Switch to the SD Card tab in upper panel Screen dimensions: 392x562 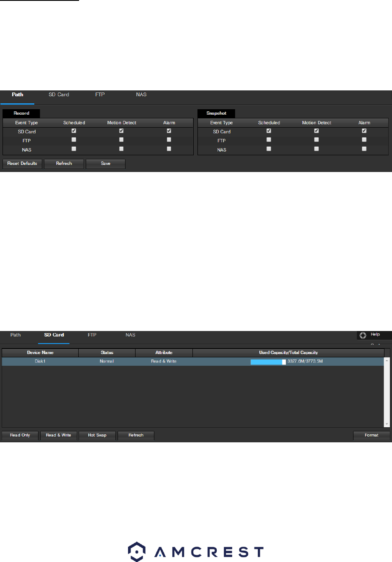pyautogui.click(x=59, y=95)
